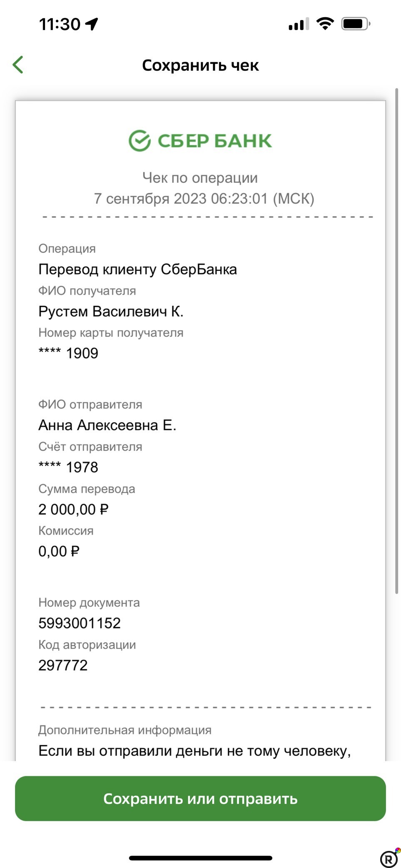Tap the masked card number **** 1909
This screenshot has height=868, width=401.
(x=68, y=353)
